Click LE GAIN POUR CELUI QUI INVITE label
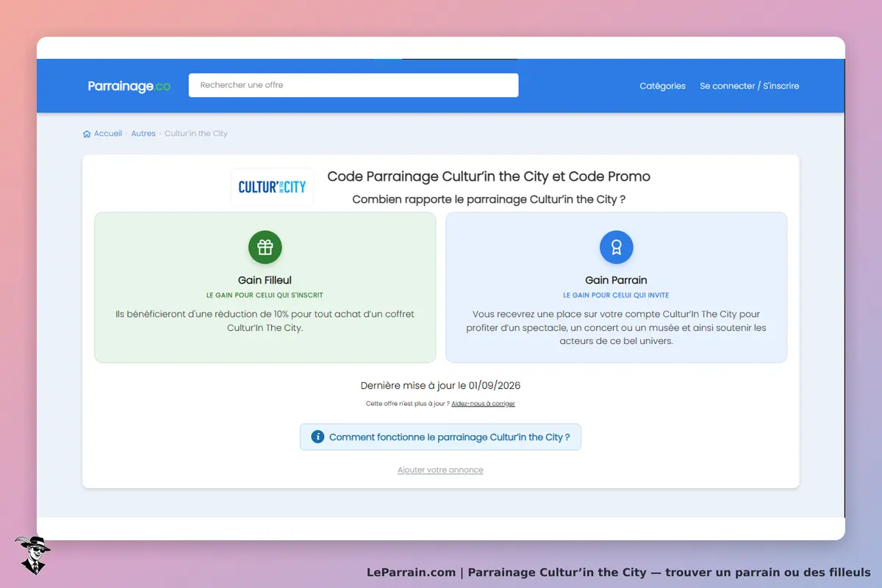The width and height of the screenshot is (882, 588). click(616, 295)
